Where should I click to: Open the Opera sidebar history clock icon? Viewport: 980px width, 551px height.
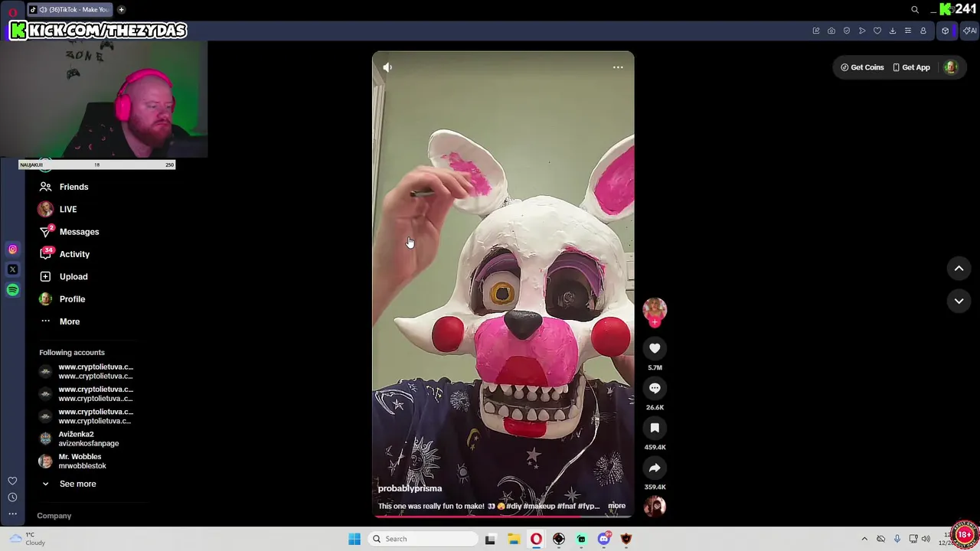point(12,497)
